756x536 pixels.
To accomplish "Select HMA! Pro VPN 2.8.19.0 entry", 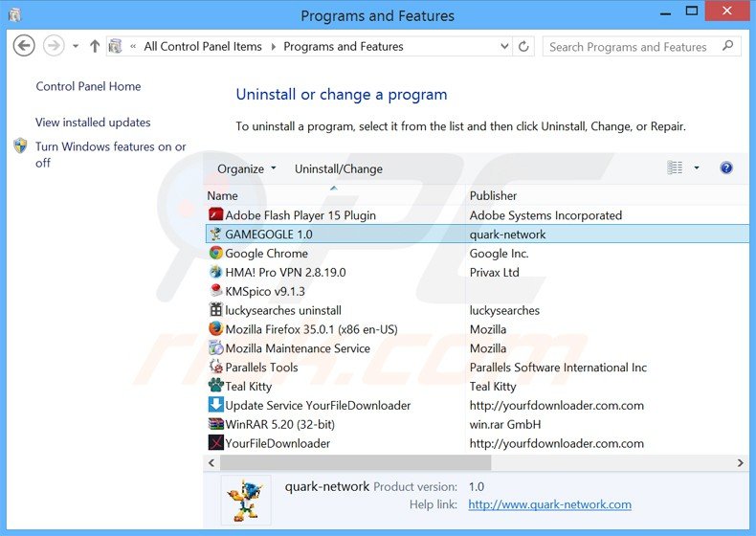I will click(285, 272).
